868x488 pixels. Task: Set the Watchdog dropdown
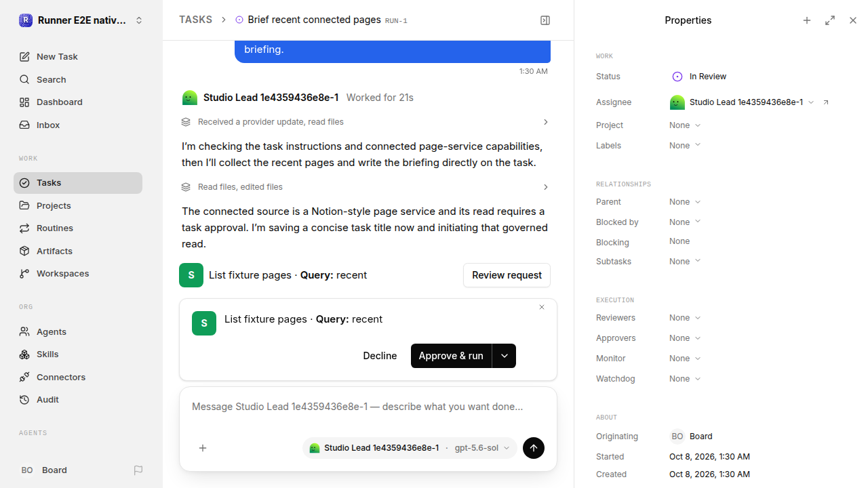point(685,379)
